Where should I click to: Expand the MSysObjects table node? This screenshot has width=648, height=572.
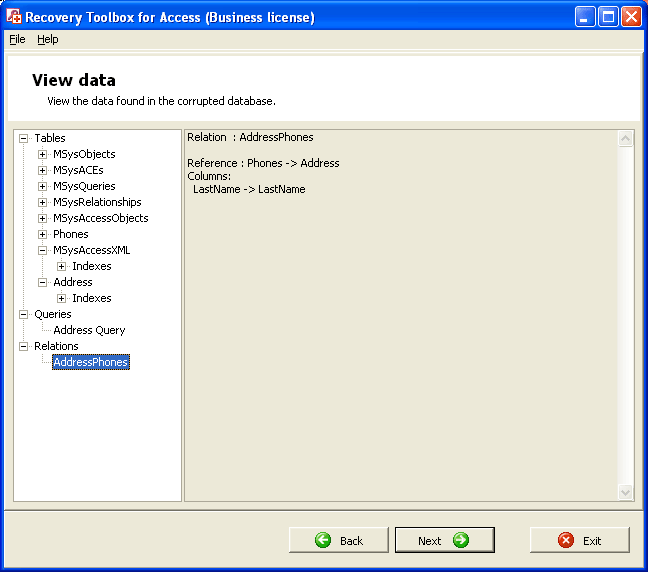click(x=42, y=155)
